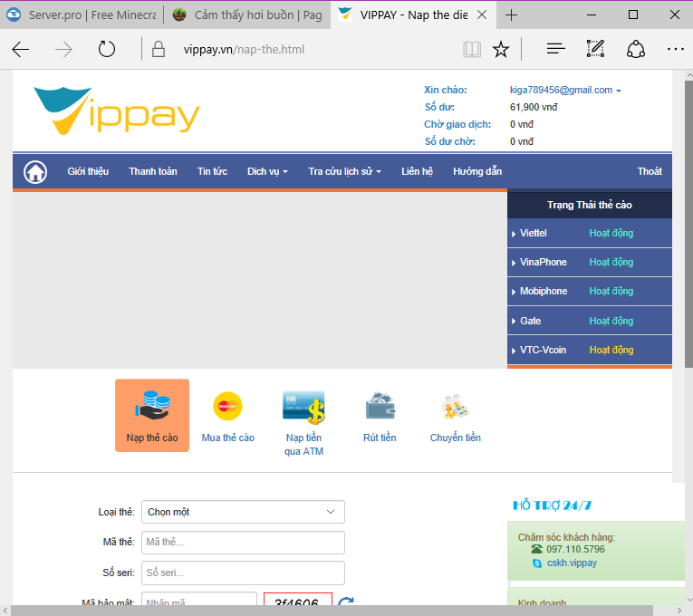Click hotline number 097.110.5796

(575, 549)
